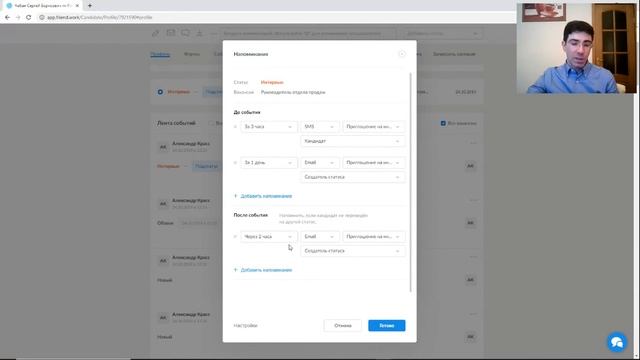Click the comment input field at top
The height and width of the screenshot is (360, 640).
(x=307, y=33)
